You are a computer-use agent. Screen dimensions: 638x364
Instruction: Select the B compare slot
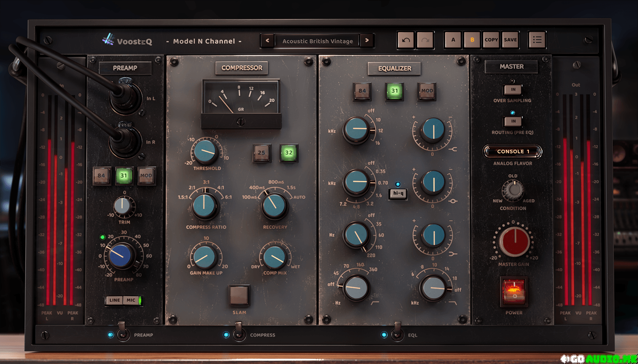472,40
